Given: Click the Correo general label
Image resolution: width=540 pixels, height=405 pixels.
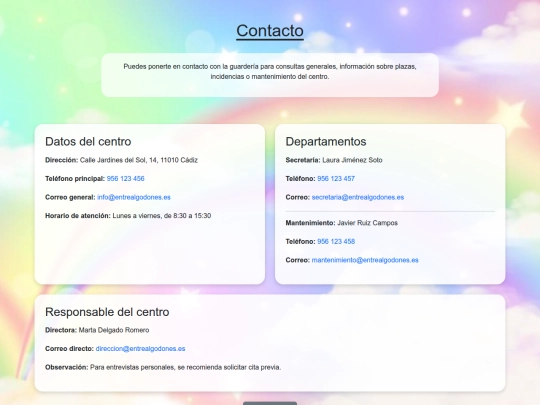Looking at the screenshot, I should pyautogui.click(x=70, y=197).
